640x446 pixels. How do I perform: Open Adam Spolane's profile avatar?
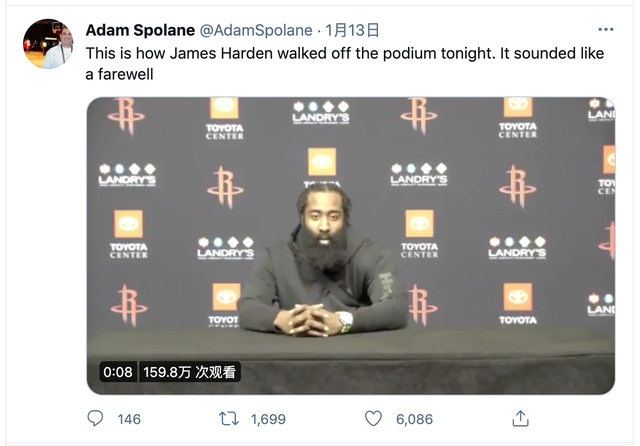coord(48,44)
